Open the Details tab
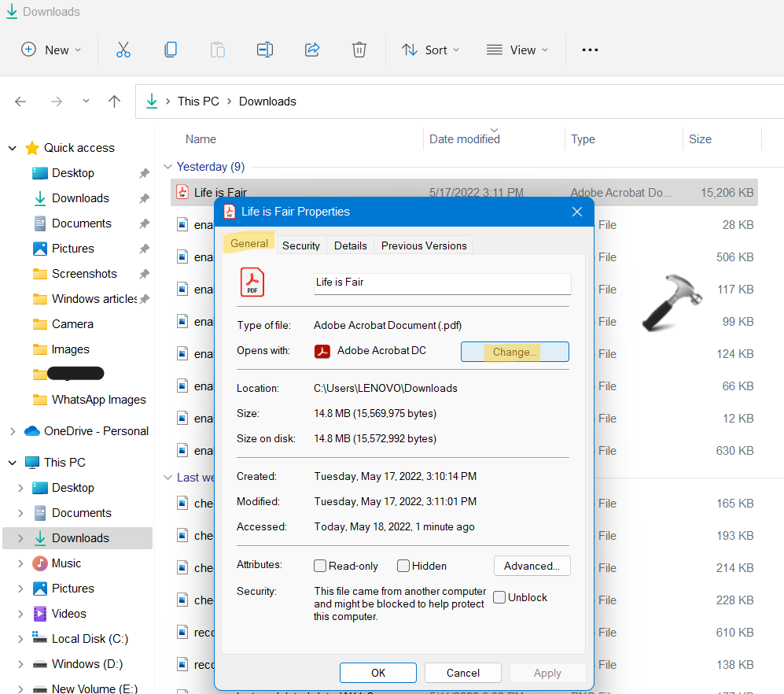The height and width of the screenshot is (694, 784). [351, 245]
